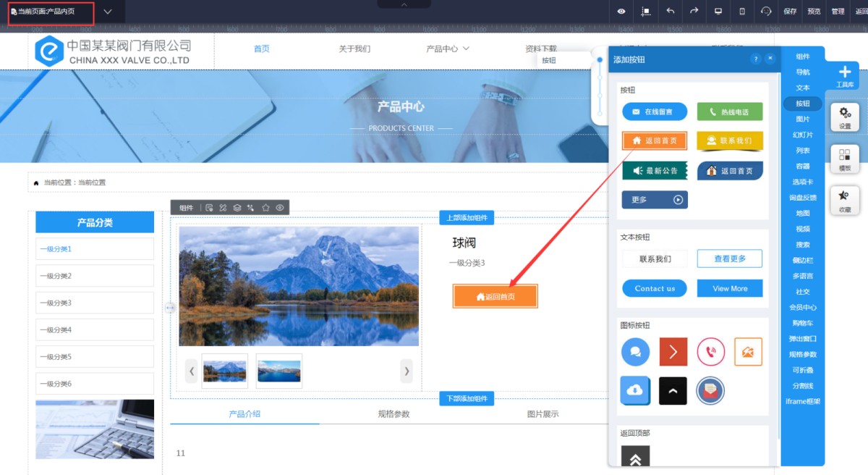This screenshot has height=475, width=868.
Task: Pick the 更多 button with play icon
Action: point(655,200)
